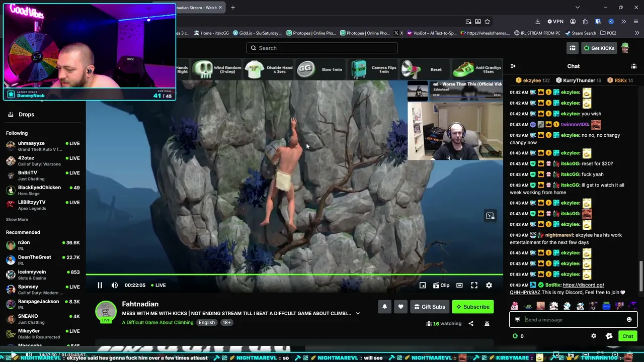Subscribe to Fahtnadian's channel
Image resolution: width=644 pixels, height=362 pixels.
coord(473,307)
